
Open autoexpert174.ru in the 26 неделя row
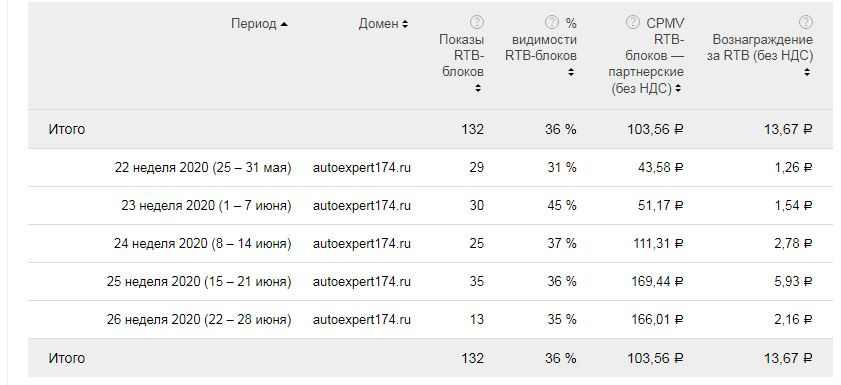(362, 320)
